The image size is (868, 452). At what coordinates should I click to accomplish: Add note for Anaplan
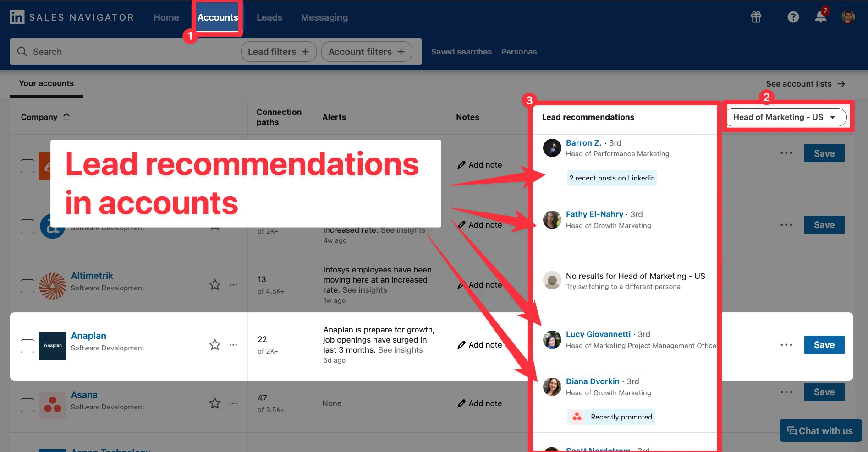tap(480, 345)
